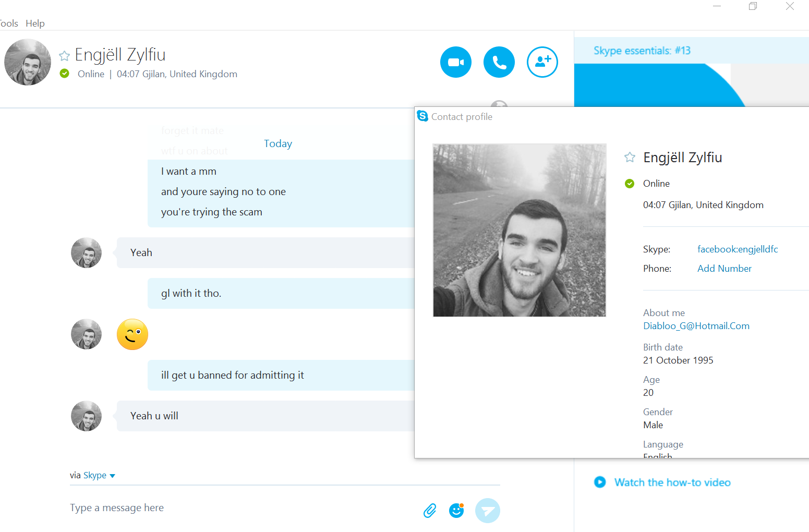Click avatar beside the wink emoticon message
This screenshot has height=532, width=809.
click(x=86, y=334)
